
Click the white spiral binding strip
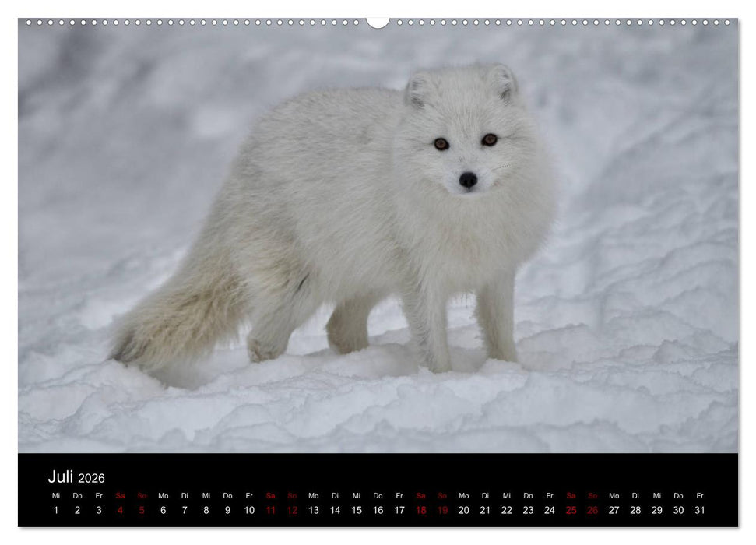[195, 28]
